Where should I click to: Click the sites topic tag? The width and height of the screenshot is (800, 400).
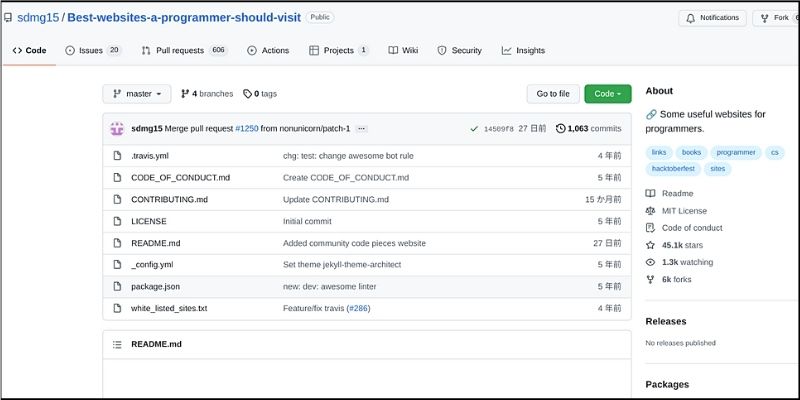tap(718, 169)
